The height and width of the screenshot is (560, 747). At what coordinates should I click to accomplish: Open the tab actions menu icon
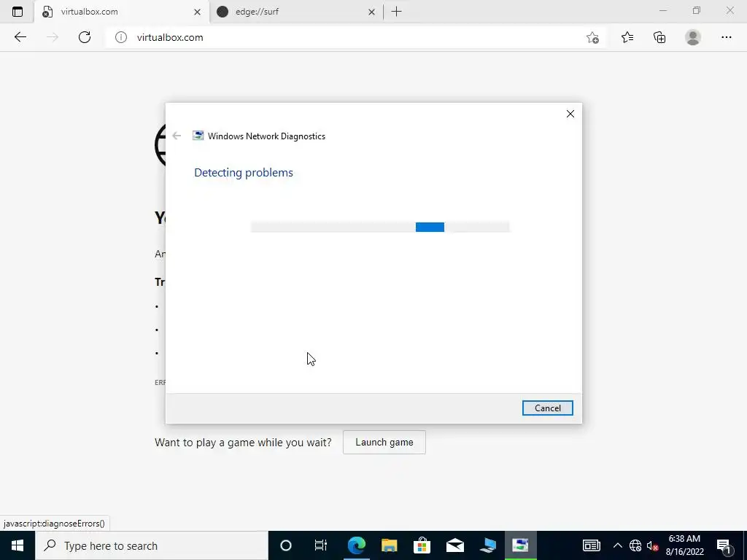coord(18,12)
